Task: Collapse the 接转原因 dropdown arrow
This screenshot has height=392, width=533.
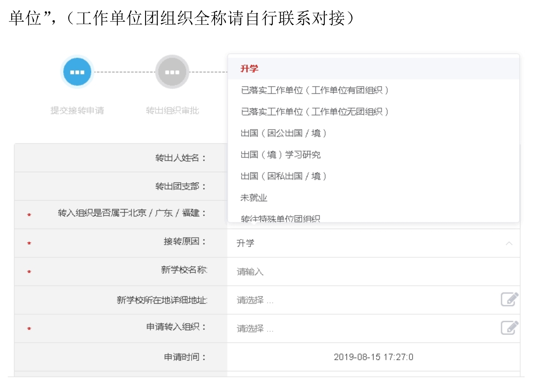Action: pyautogui.click(x=509, y=244)
